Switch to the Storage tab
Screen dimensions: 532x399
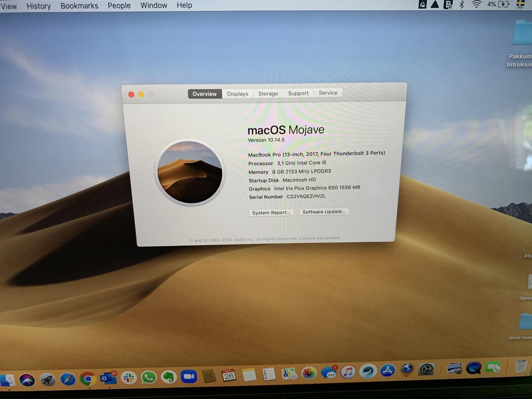coord(268,94)
